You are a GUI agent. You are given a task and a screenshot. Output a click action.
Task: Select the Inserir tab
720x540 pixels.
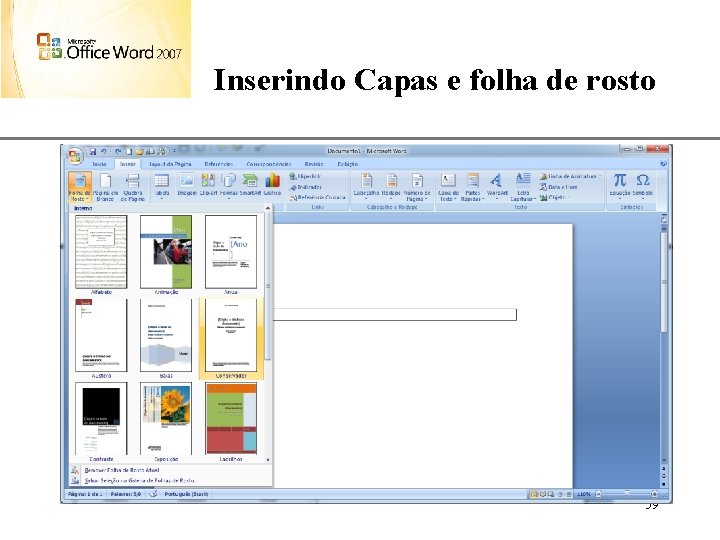tap(128, 164)
